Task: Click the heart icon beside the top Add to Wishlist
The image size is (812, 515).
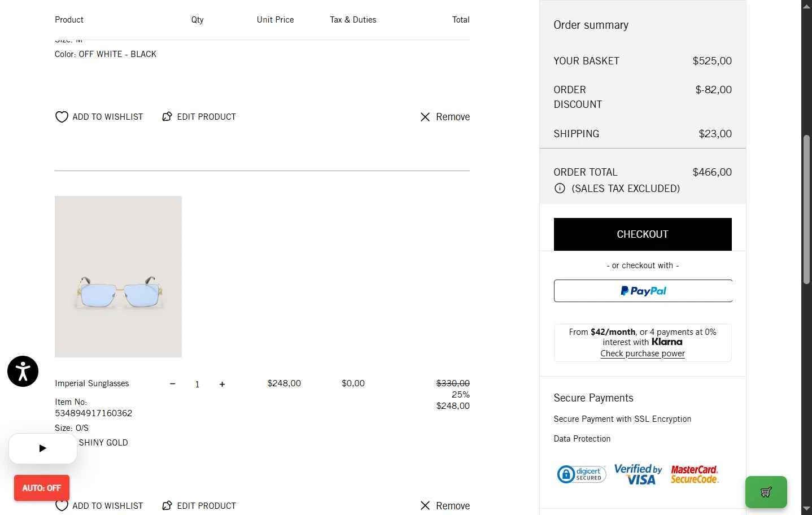Action: 62,117
